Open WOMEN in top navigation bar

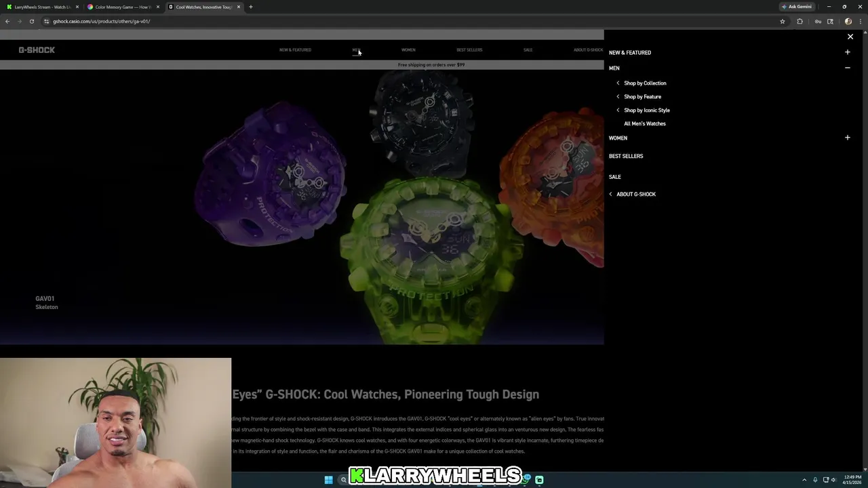(x=408, y=50)
